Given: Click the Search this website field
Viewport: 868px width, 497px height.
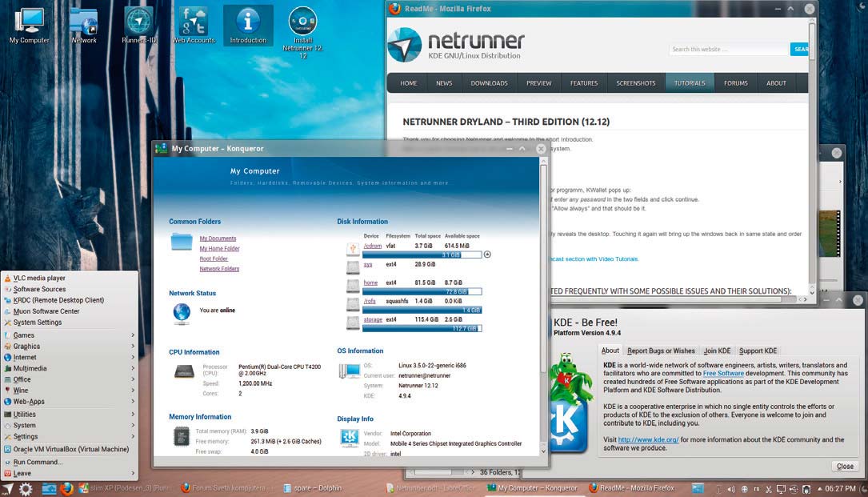Looking at the screenshot, I should (x=729, y=50).
